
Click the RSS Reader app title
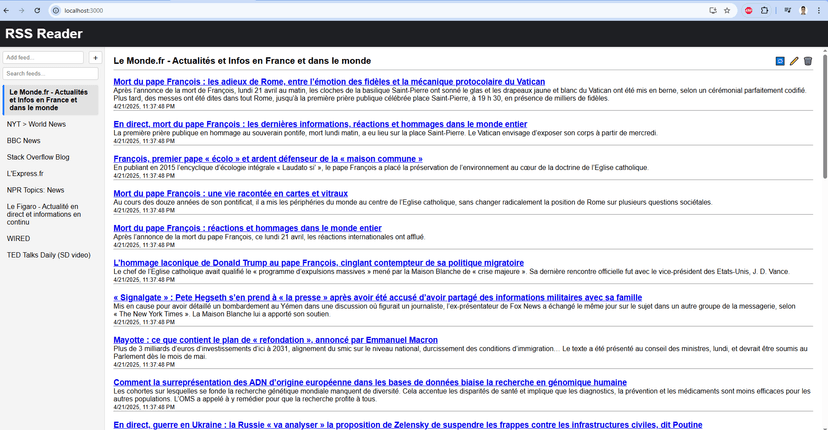44,34
